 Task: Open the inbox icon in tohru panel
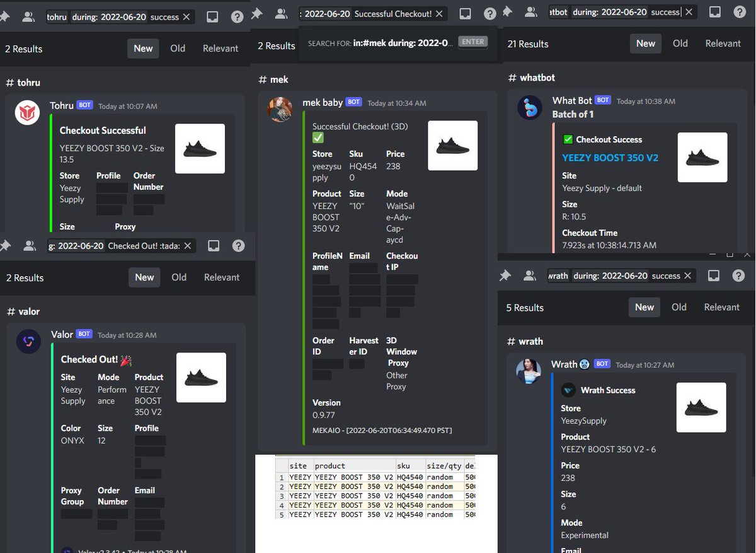[x=213, y=17]
